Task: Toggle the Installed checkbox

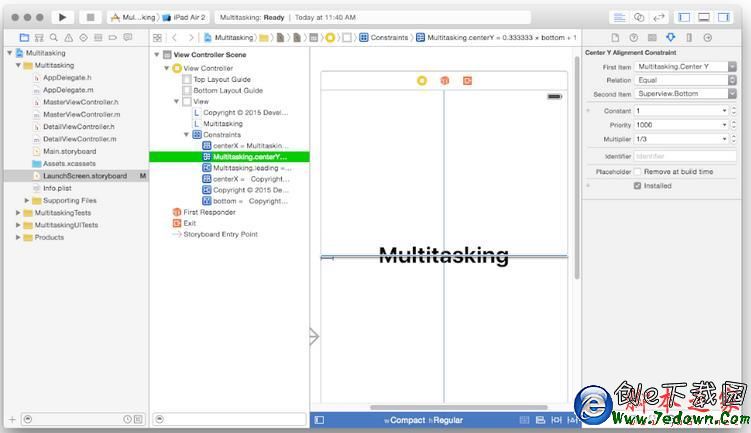Action: click(637, 186)
